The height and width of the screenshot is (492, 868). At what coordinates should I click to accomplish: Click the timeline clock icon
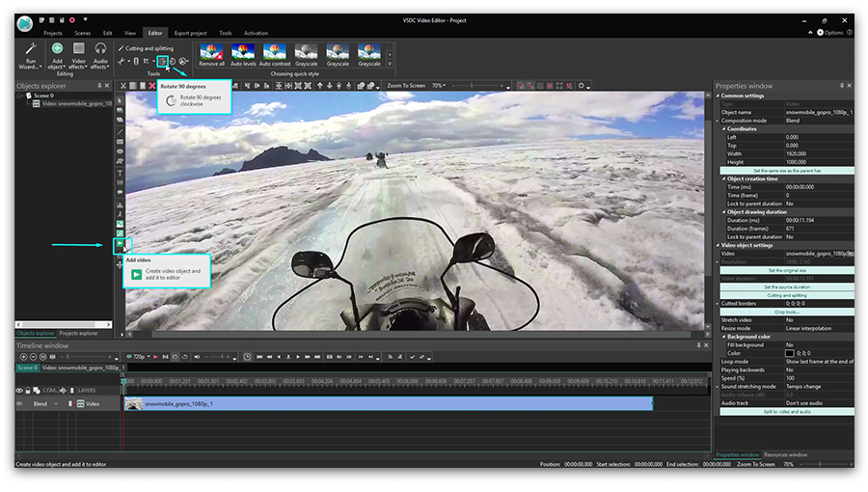[x=247, y=357]
